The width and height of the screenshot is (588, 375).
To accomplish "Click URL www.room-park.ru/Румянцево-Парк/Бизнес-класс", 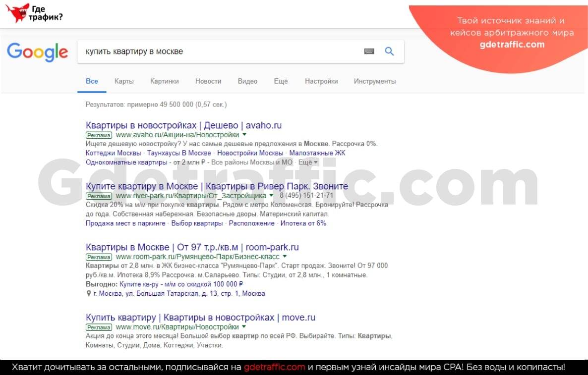I will pos(198,257).
